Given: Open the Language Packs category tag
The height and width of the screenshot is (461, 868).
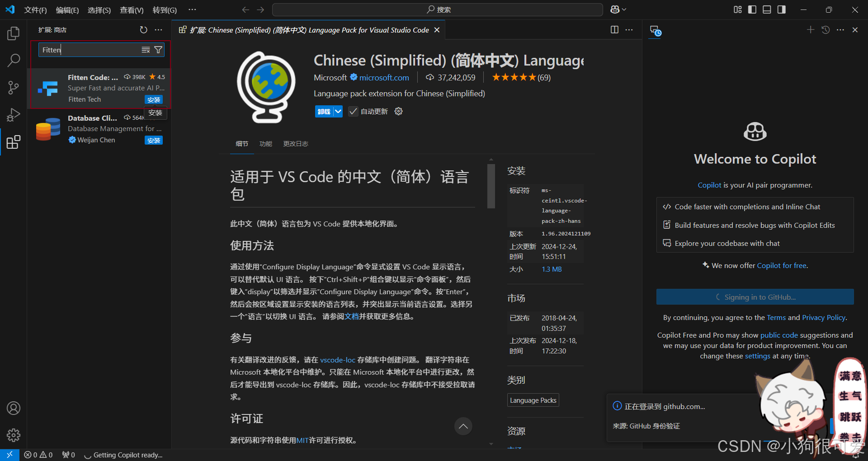Looking at the screenshot, I should coord(533,400).
